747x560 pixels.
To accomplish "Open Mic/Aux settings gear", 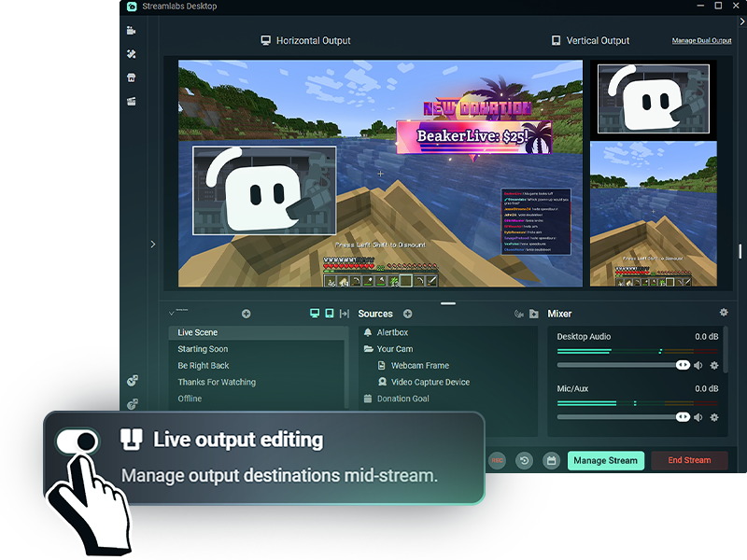I will point(714,417).
